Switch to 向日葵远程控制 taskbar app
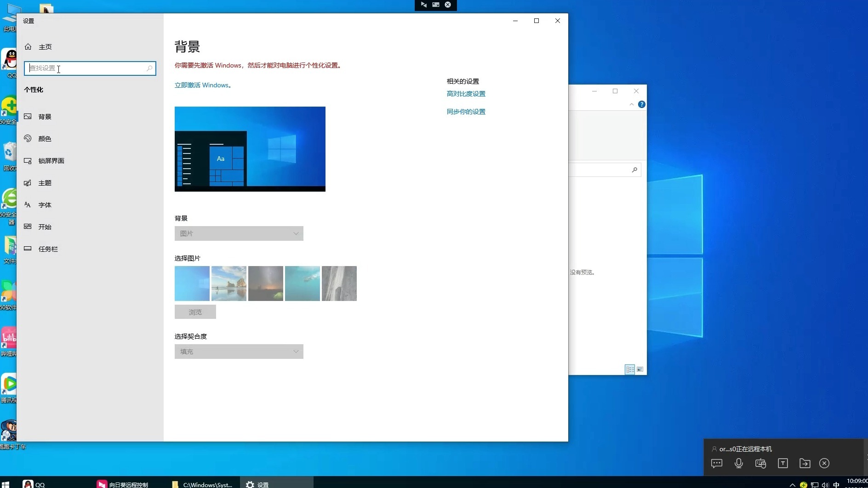868x488 pixels. (x=123, y=484)
